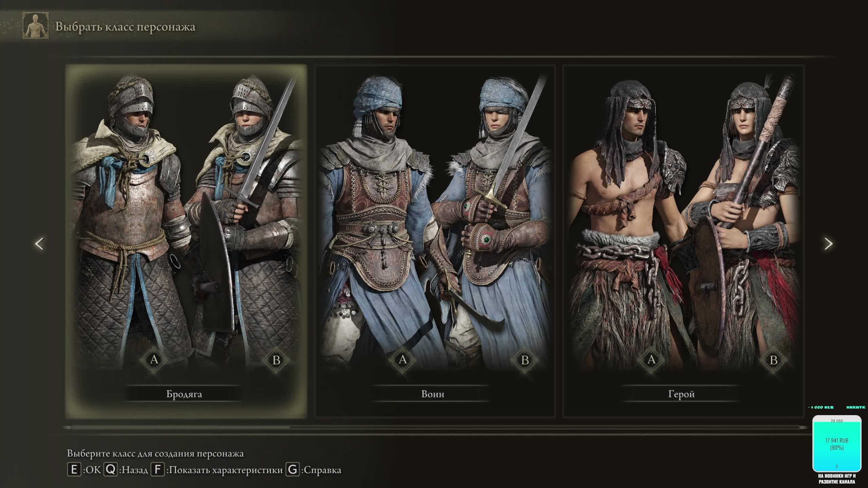Select the Воин class label
The height and width of the screenshot is (488, 868).
433,394
